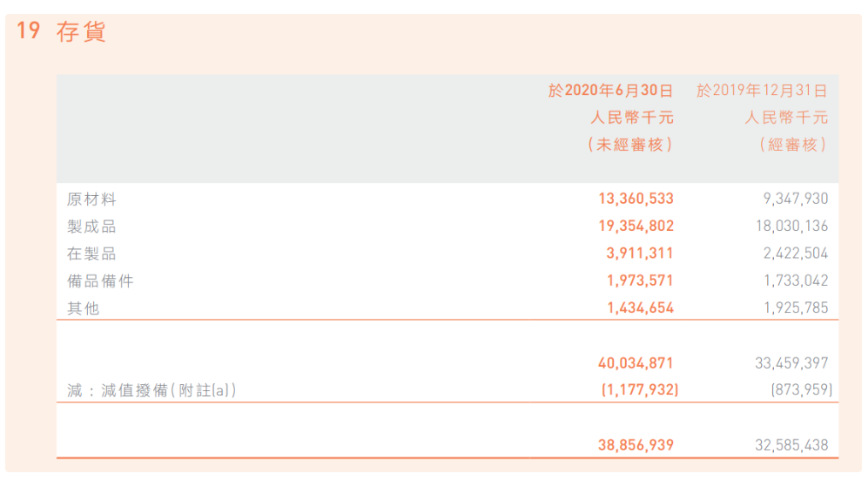868x480 pixels.
Task: Click the impairment figure (1,177,932)
Action: [640, 391]
